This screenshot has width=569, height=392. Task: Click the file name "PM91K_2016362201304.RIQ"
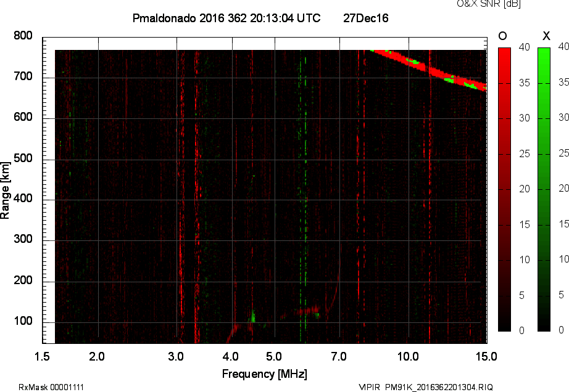(439, 387)
